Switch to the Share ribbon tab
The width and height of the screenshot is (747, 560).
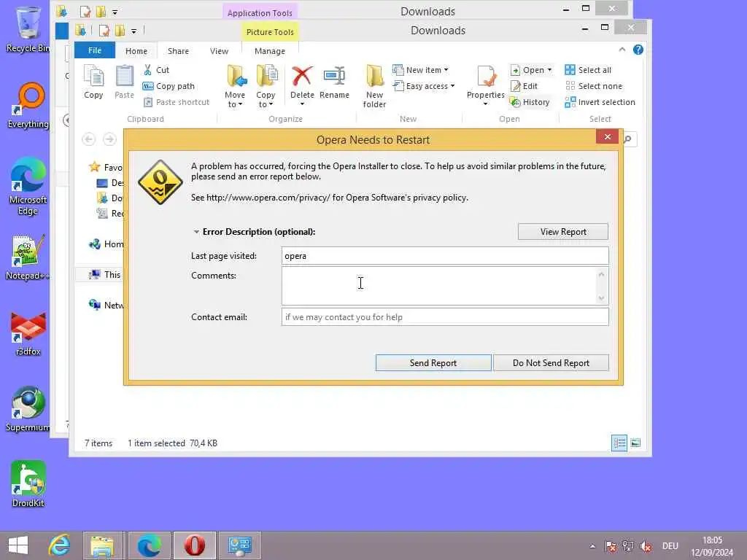[x=178, y=50]
